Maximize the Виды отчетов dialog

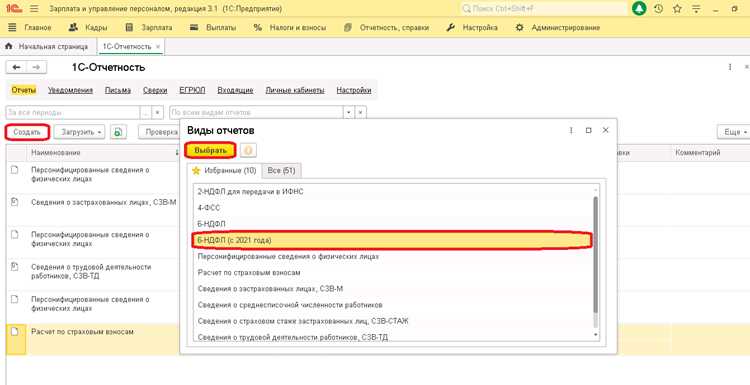coord(589,130)
